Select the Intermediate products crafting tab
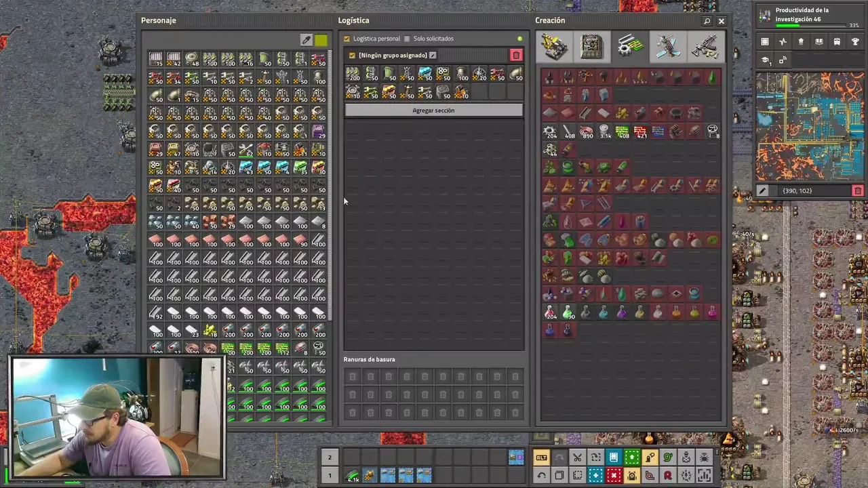Viewport: 868px width, 488px height. [x=630, y=47]
